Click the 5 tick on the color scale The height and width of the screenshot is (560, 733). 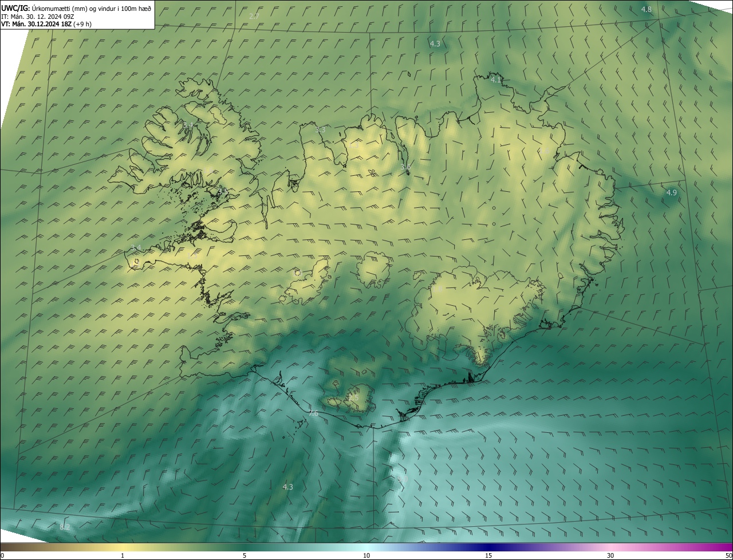(245, 555)
